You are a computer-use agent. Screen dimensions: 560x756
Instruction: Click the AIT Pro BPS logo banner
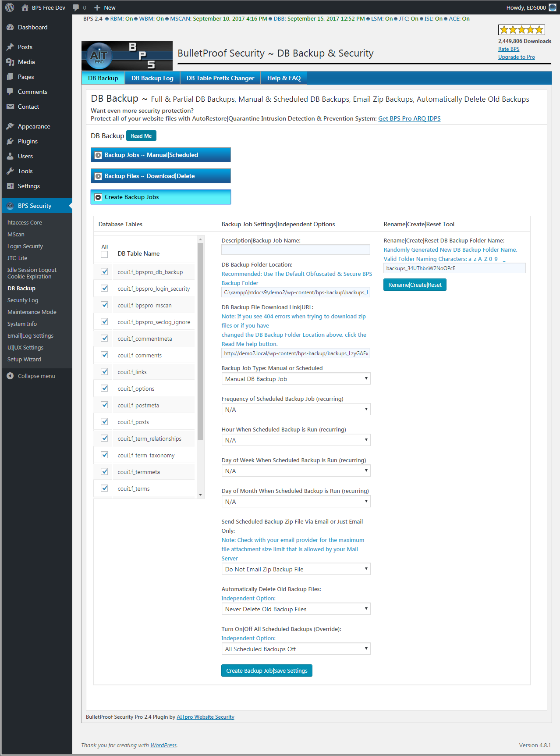(x=127, y=56)
